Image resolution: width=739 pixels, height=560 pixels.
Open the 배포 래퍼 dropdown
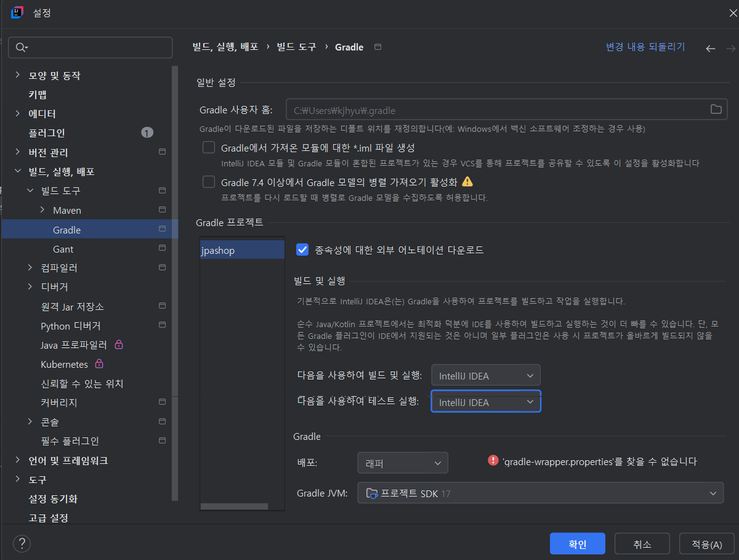click(x=403, y=463)
